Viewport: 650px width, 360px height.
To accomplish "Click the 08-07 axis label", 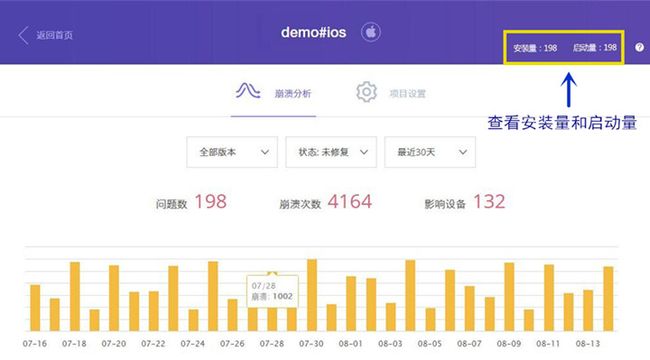I will 469,344.
